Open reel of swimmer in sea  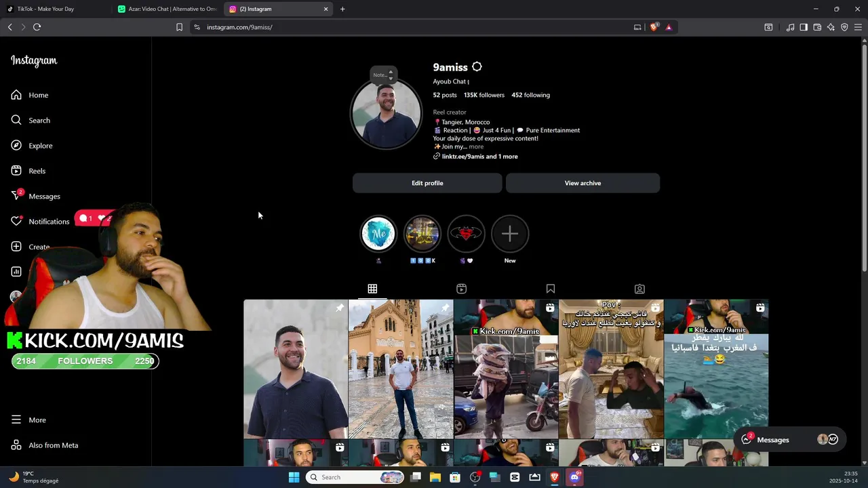click(x=716, y=369)
